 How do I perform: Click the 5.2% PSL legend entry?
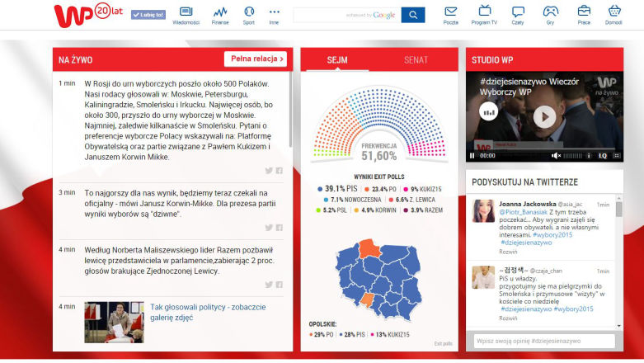coord(331,210)
